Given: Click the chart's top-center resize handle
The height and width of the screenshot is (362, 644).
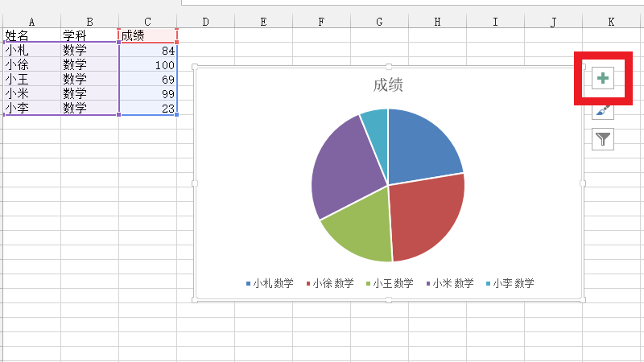Looking at the screenshot, I should pyautogui.click(x=389, y=67).
